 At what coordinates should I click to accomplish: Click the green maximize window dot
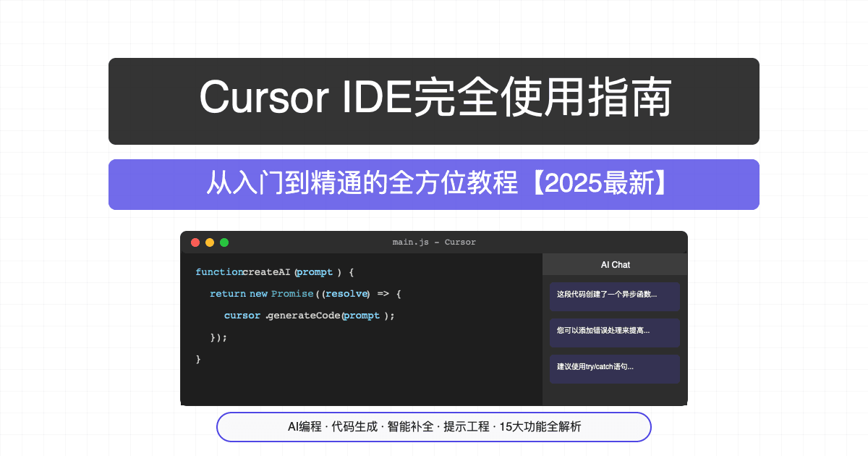[224, 242]
